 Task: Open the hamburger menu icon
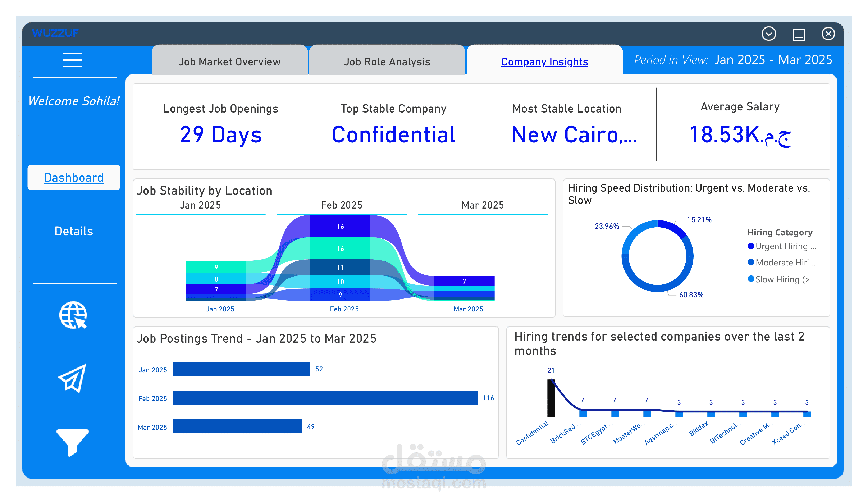pos(72,60)
